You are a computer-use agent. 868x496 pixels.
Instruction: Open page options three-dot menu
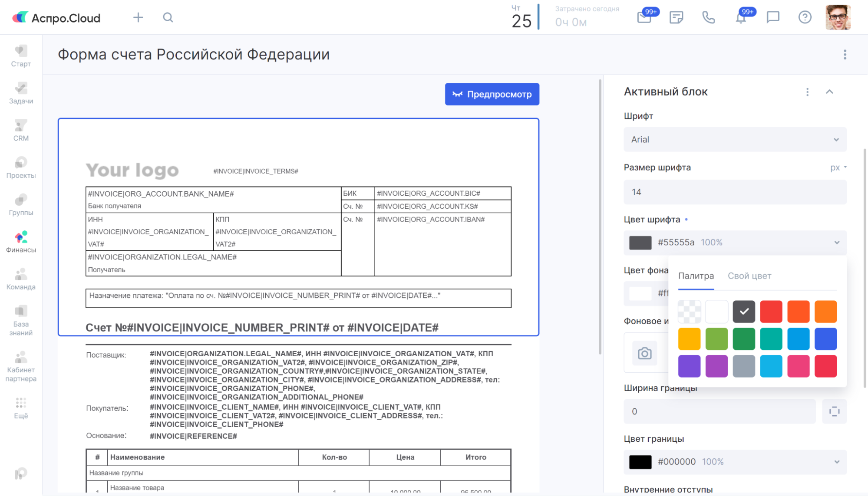[845, 55]
